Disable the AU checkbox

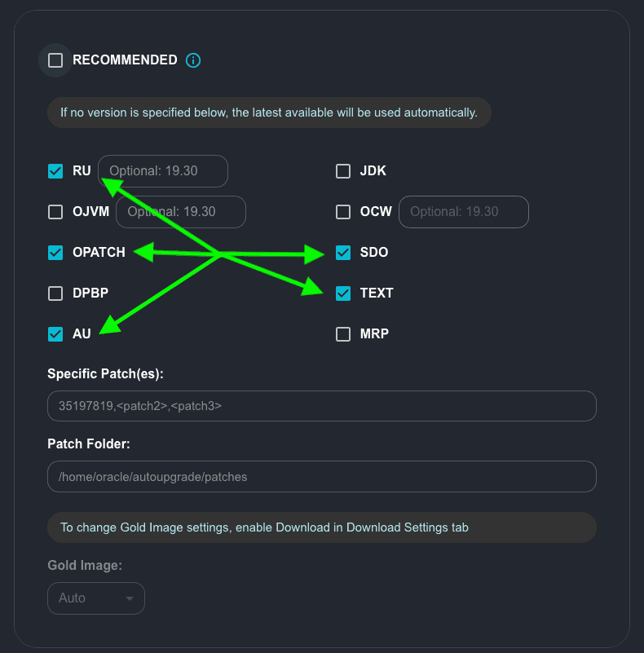coord(55,334)
